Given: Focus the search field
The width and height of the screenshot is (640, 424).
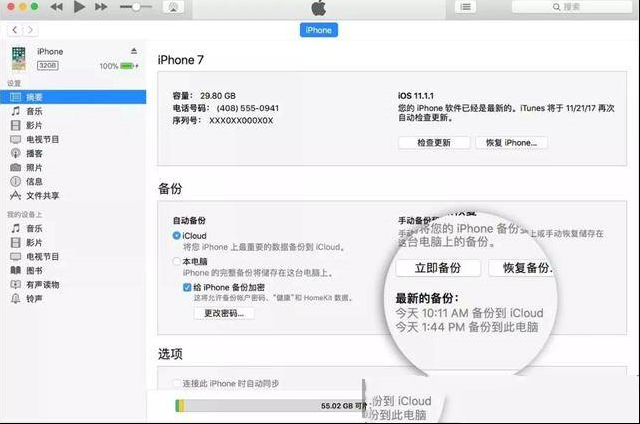Looking at the screenshot, I should [571, 7].
